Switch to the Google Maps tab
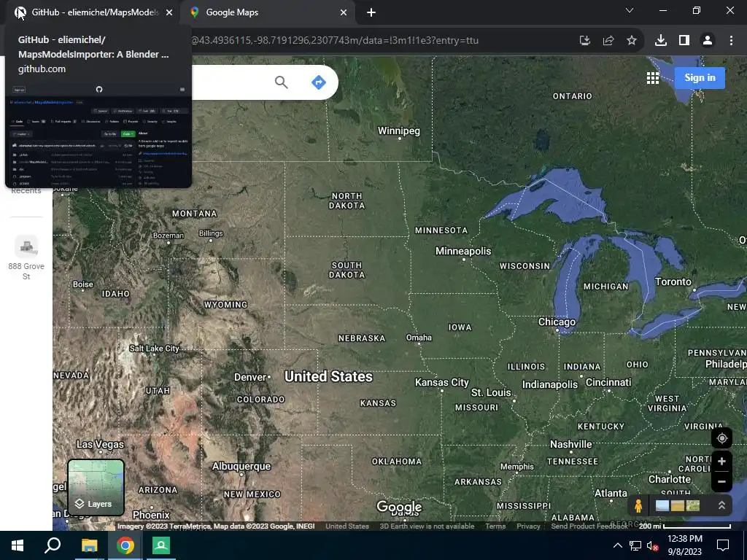The width and height of the screenshot is (747, 560). click(268, 12)
